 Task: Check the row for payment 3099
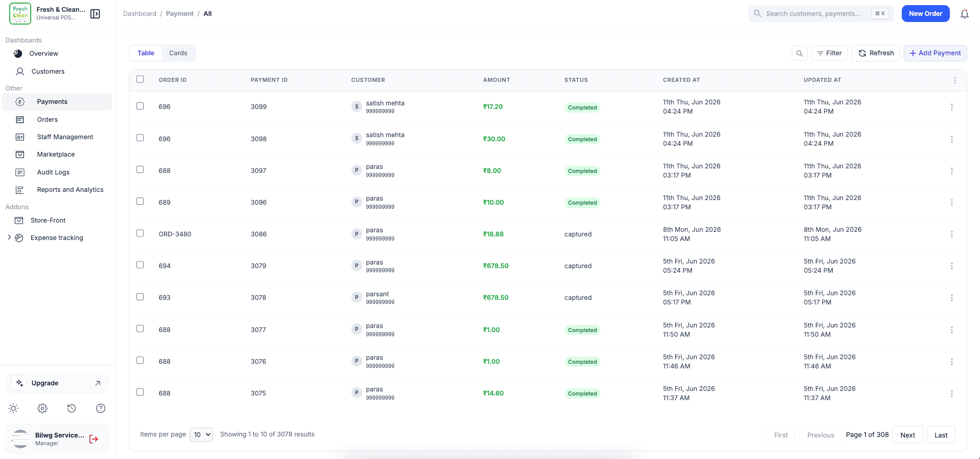pos(140,106)
